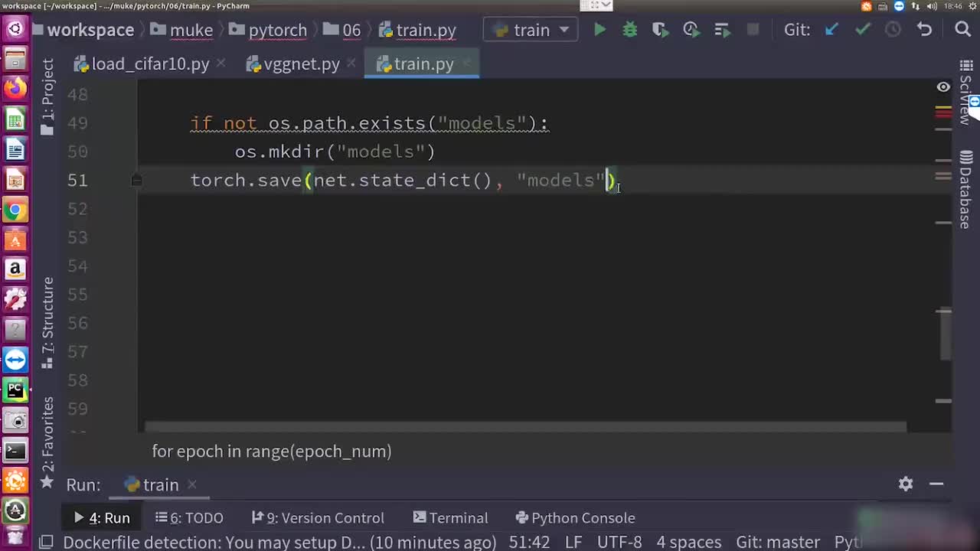The width and height of the screenshot is (980, 551).
Task: Revert changes with the undo arrow icon
Action: click(x=924, y=30)
